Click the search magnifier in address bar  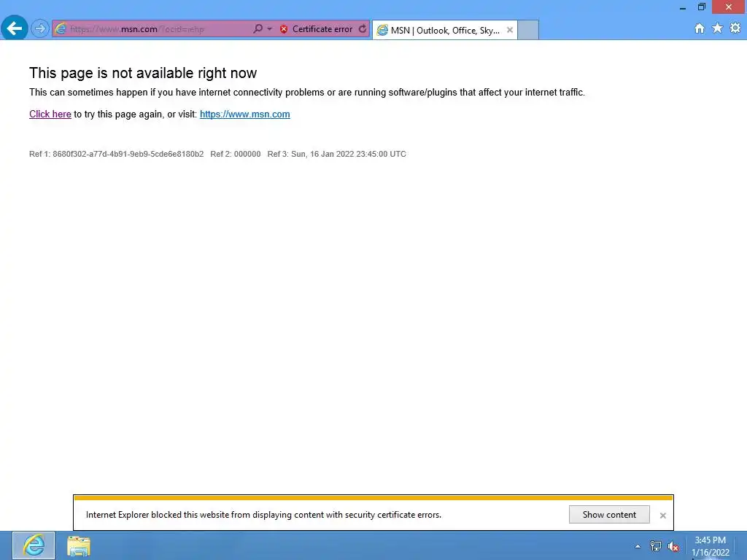[x=258, y=29]
